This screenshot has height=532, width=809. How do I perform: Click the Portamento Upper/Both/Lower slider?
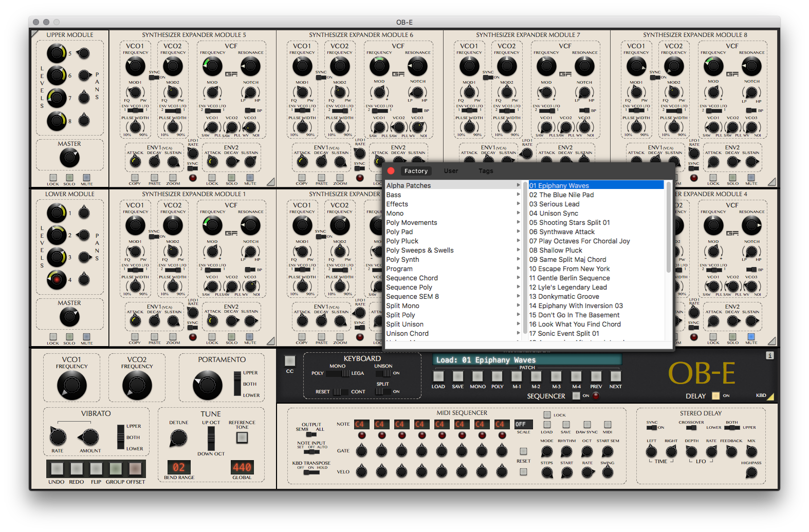click(237, 384)
